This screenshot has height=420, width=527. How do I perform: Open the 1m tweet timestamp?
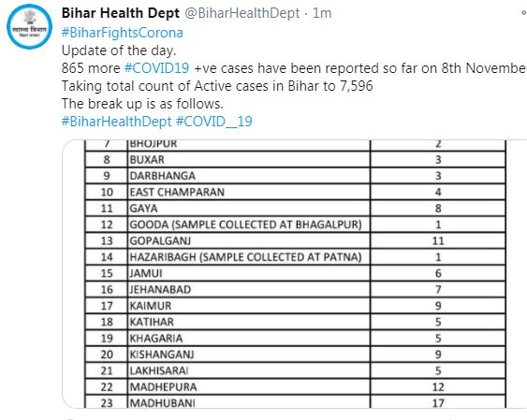click(322, 13)
